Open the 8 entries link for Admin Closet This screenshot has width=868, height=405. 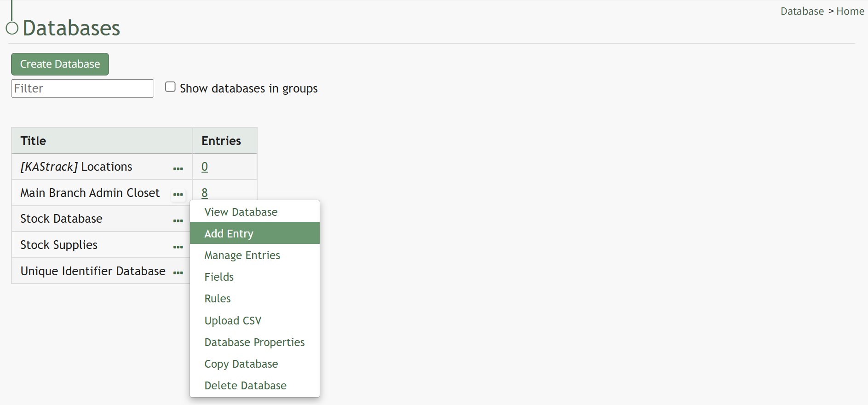[205, 193]
